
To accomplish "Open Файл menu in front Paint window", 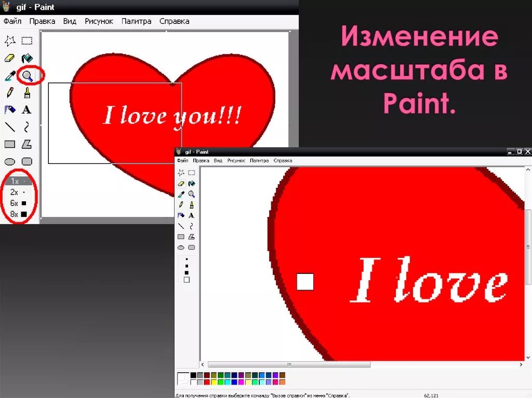I will [x=182, y=161].
